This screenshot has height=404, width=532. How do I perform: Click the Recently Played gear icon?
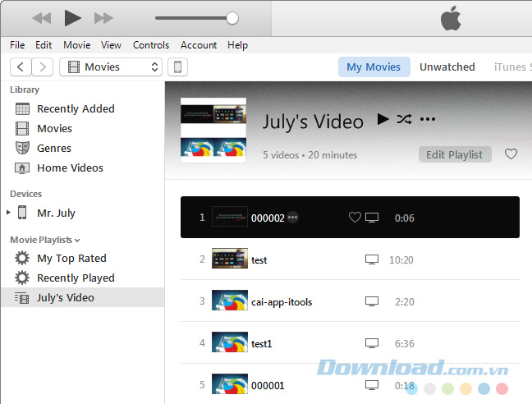pos(22,278)
